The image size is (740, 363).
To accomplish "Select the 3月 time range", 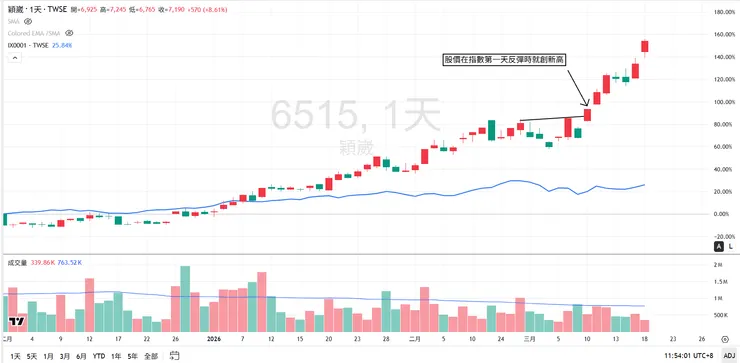I will click(65, 355).
